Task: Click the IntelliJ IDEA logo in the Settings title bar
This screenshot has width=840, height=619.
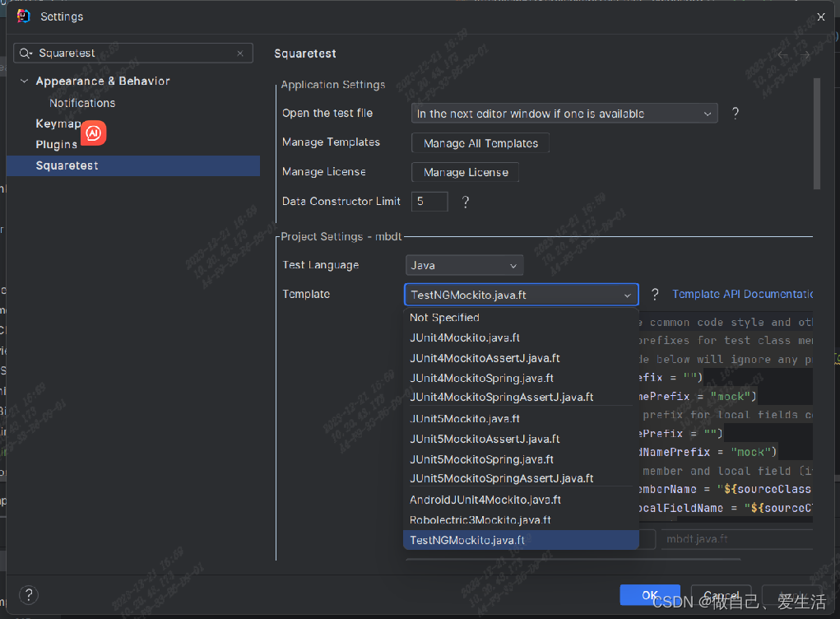Action: 24,16
